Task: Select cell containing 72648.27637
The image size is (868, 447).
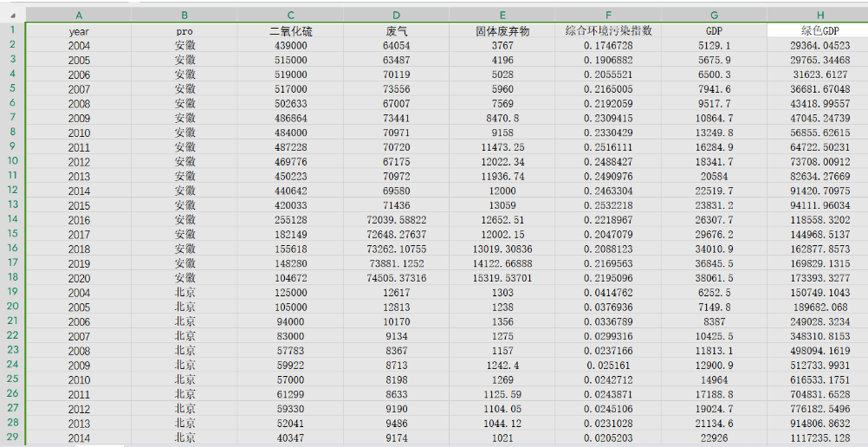Action: click(x=397, y=234)
